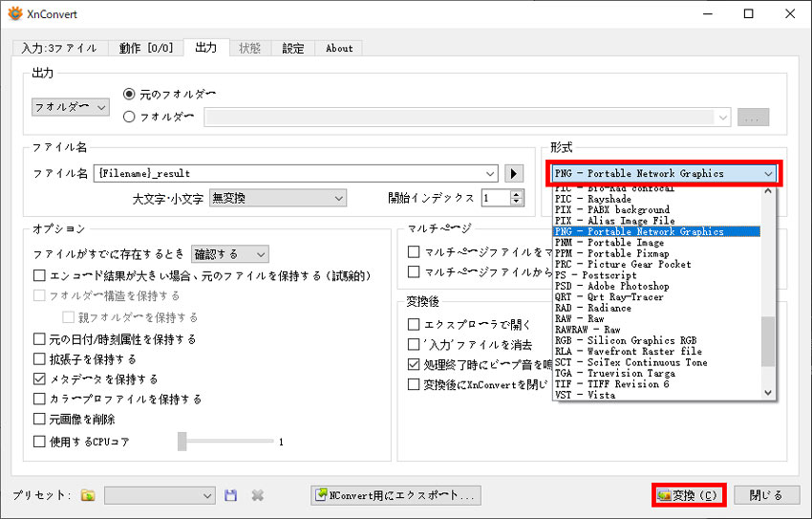Select 元のフォルダー radio button
This screenshot has width=812, height=519.
pyautogui.click(x=129, y=95)
